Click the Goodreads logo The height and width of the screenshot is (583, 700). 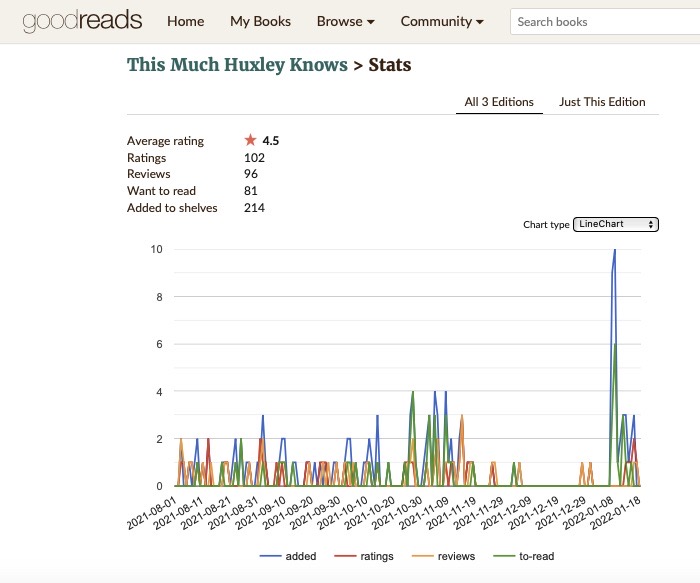point(82,21)
